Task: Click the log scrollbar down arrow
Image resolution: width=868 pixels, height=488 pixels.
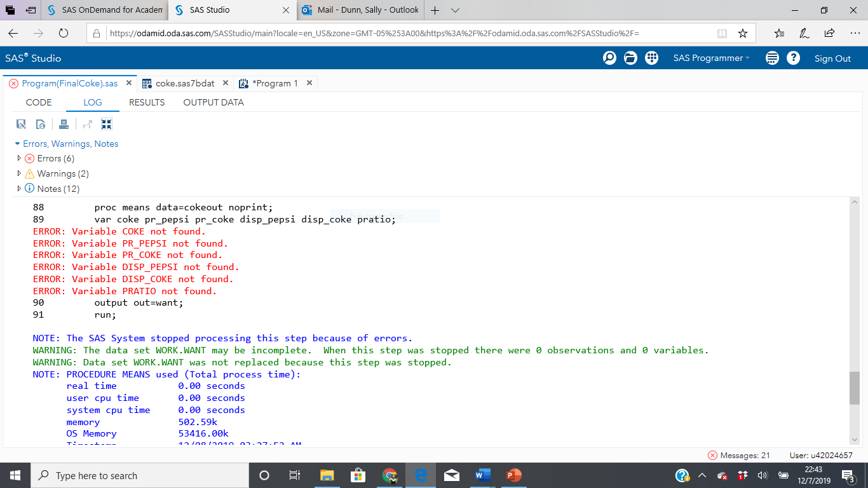Action: coord(854,439)
